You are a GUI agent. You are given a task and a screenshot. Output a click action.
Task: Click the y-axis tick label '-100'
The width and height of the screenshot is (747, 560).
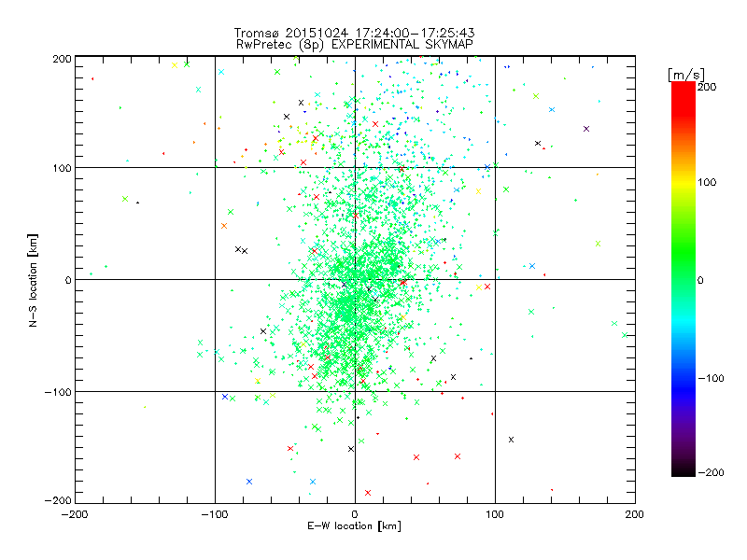pos(58,392)
